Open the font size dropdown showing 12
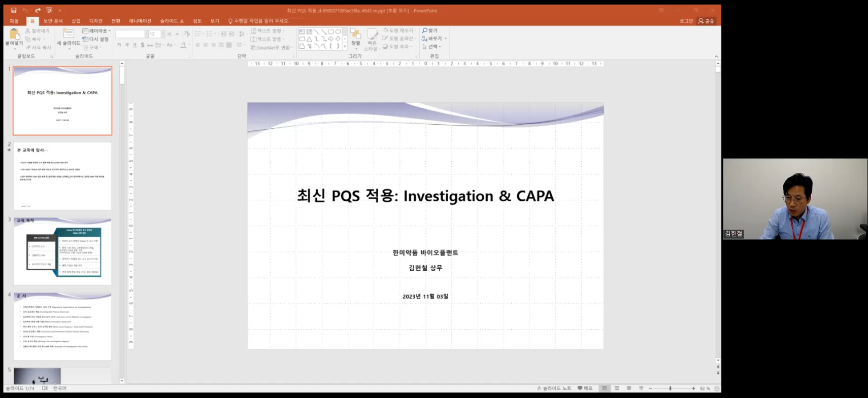Viewport: 868px width, 398px height. coord(163,34)
